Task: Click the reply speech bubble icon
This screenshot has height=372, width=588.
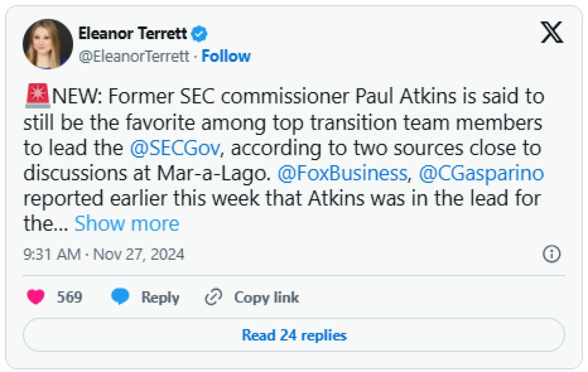Action: point(120,297)
